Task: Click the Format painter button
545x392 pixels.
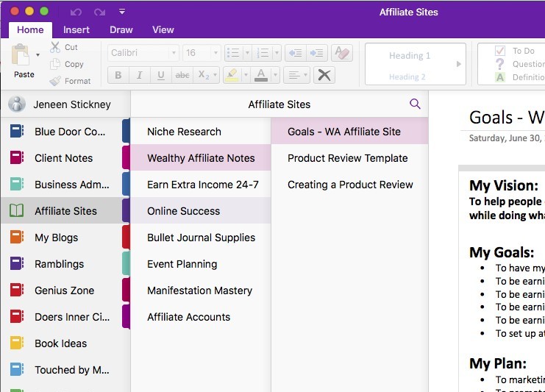Action: pos(70,81)
